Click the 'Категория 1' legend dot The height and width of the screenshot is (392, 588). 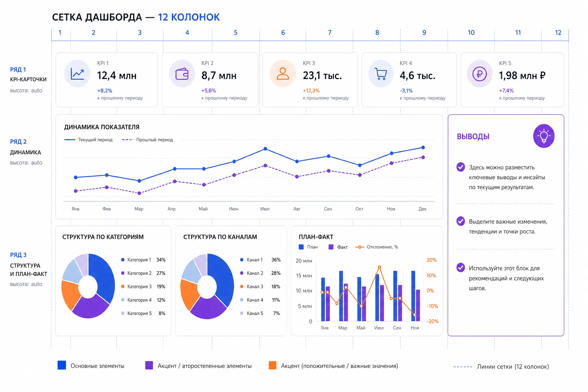click(123, 260)
